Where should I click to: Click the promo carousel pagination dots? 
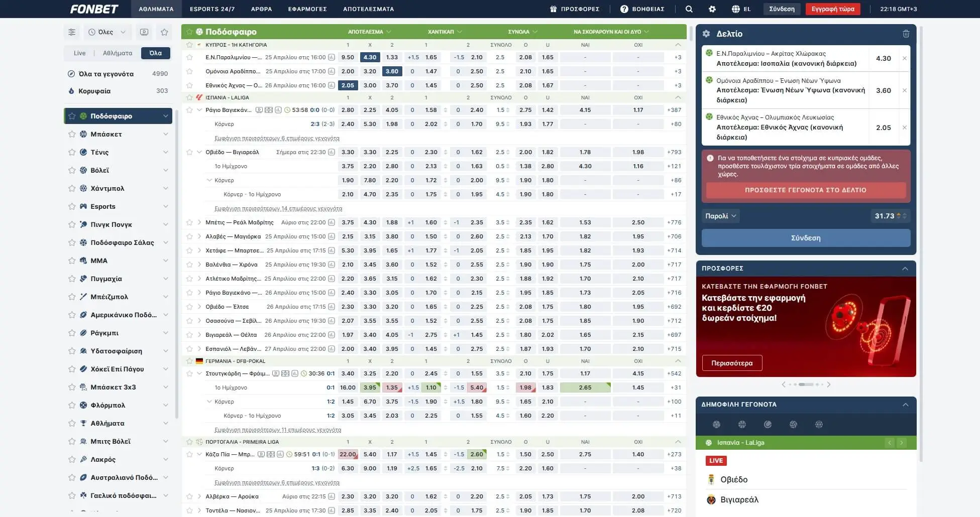tap(806, 384)
